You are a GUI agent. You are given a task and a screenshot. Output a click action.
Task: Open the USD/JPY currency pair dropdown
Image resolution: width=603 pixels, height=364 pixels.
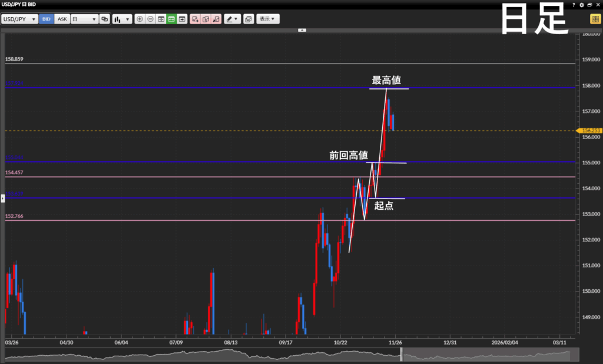(20, 19)
